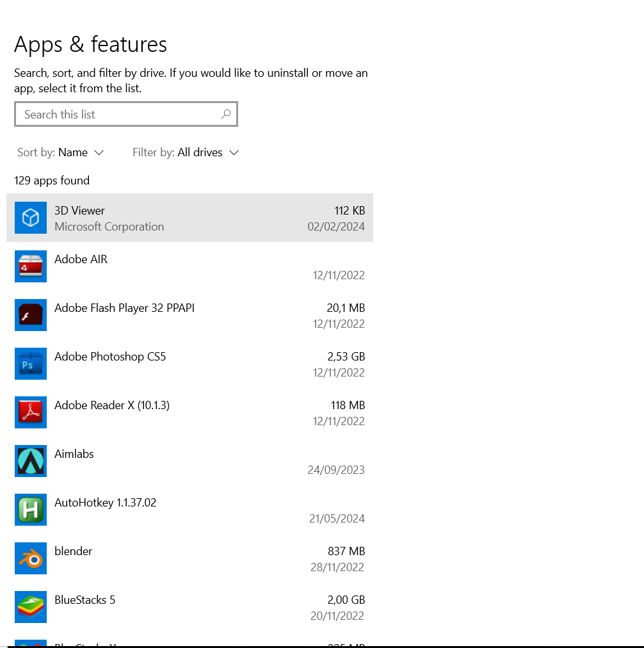Viewport: 644px width, 648px height.
Task: Click the 21/05/2024 install date
Action: (x=337, y=519)
